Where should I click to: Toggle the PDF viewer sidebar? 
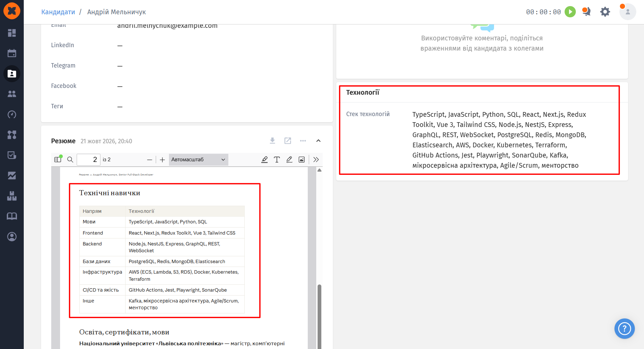58,160
